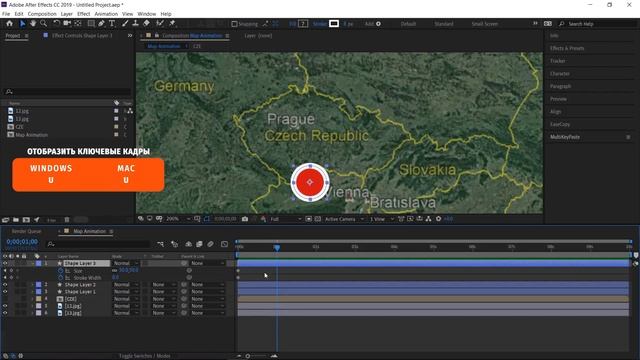Open the 1 View layout dropdown
The width and height of the screenshot is (640, 360).
click(382, 219)
